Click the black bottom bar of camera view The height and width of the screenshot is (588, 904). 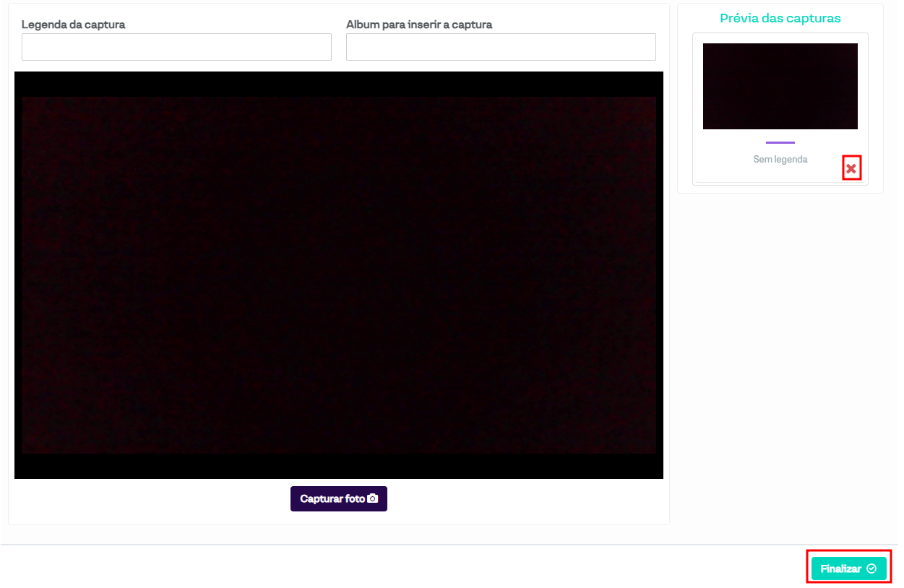pyautogui.click(x=339, y=467)
